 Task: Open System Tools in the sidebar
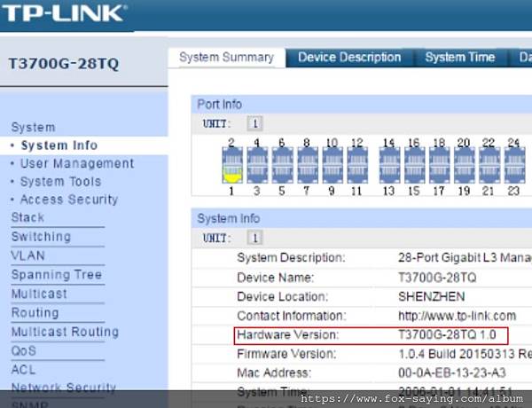(x=61, y=181)
